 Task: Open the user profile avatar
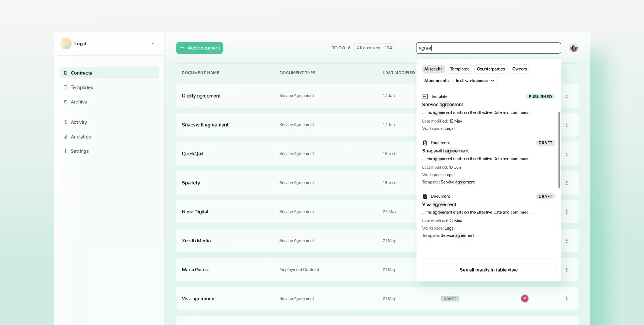[574, 48]
